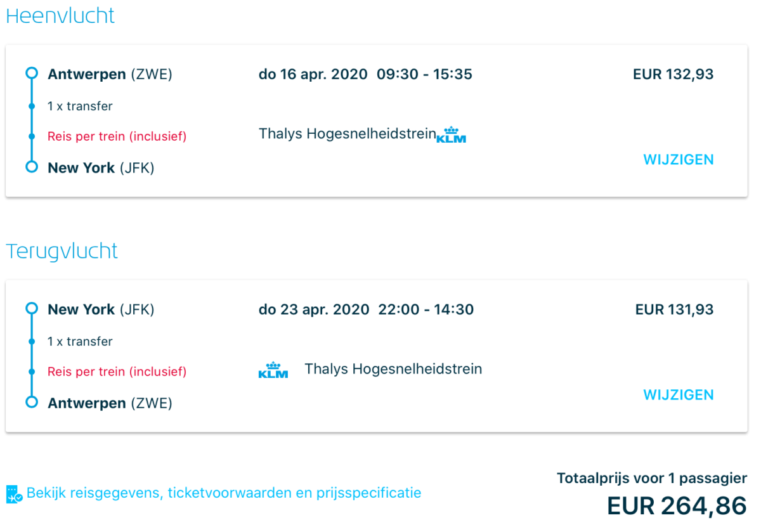This screenshot has height=532, width=761.
Task: Click '1 x transfer' on the outbound flight
Action: [80, 107]
